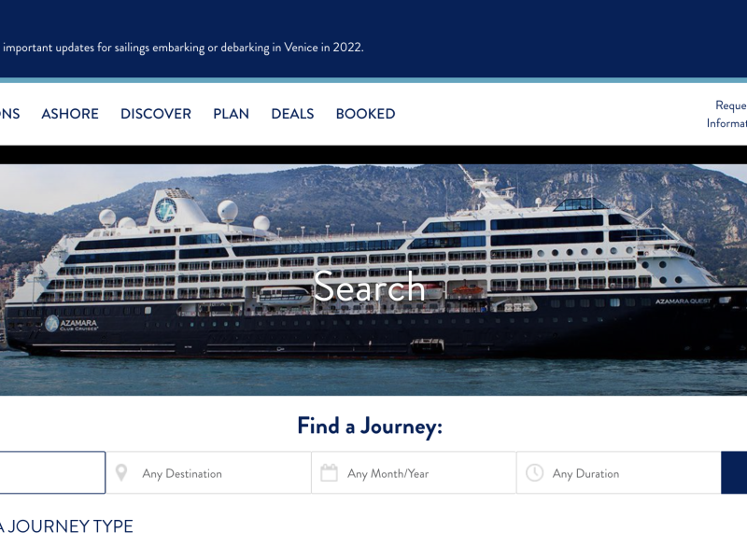Open the DISCOVER menu

(156, 114)
